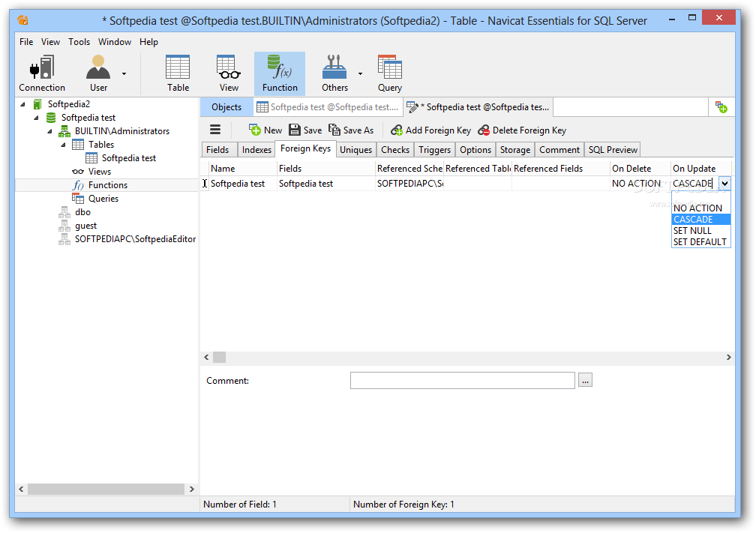Switch to the Storage tab
The image size is (756, 533).
tap(515, 150)
